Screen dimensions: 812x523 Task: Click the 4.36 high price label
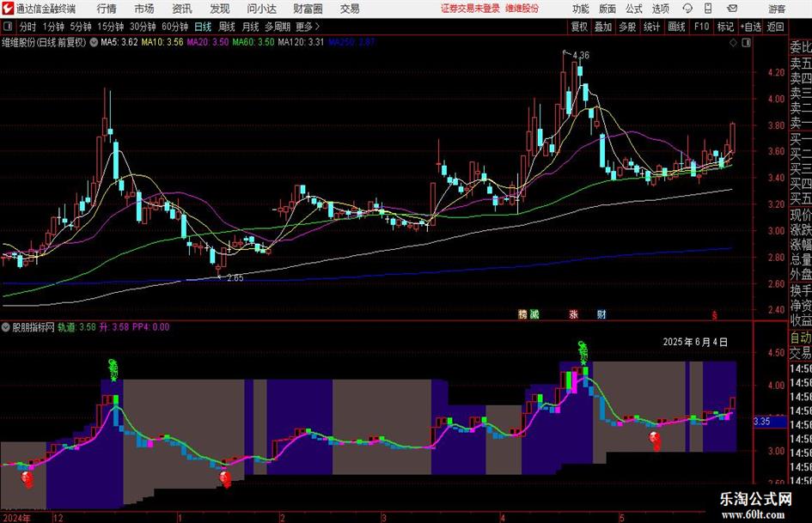581,55
